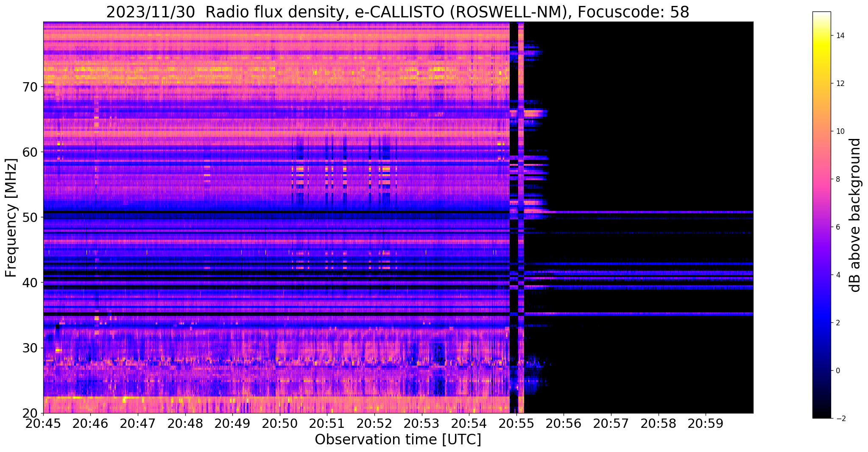Click the 20:51 time tick label
The width and height of the screenshot is (868, 452).
click(327, 423)
